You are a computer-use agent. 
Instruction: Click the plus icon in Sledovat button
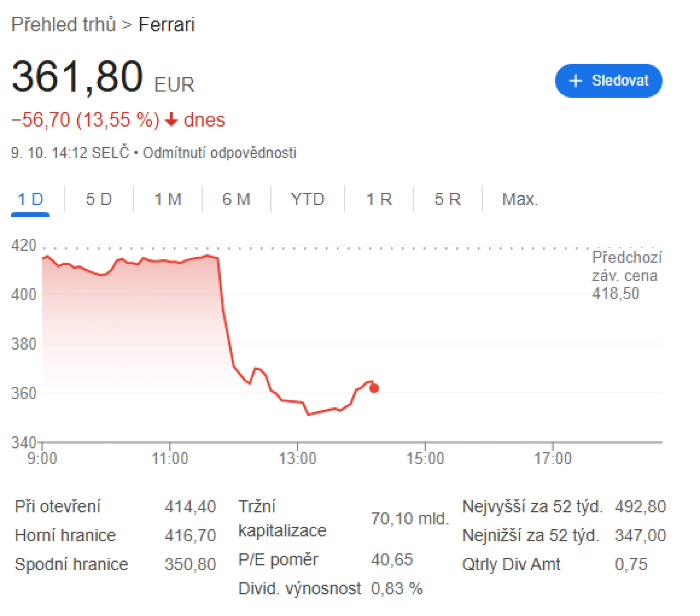[575, 81]
